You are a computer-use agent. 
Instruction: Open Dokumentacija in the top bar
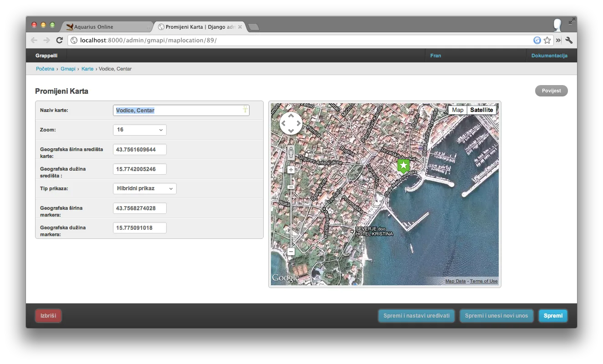point(549,56)
